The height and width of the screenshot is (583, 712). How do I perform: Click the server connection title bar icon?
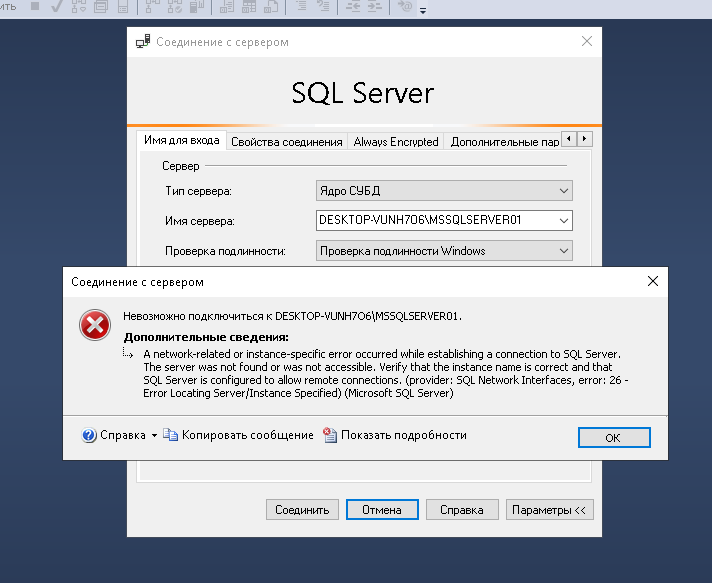point(143,41)
